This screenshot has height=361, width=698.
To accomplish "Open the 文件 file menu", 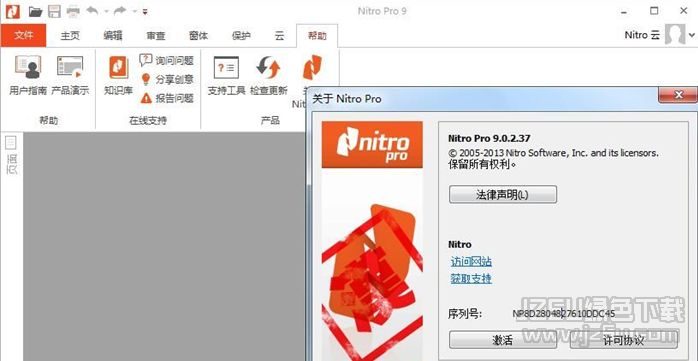I will (24, 36).
